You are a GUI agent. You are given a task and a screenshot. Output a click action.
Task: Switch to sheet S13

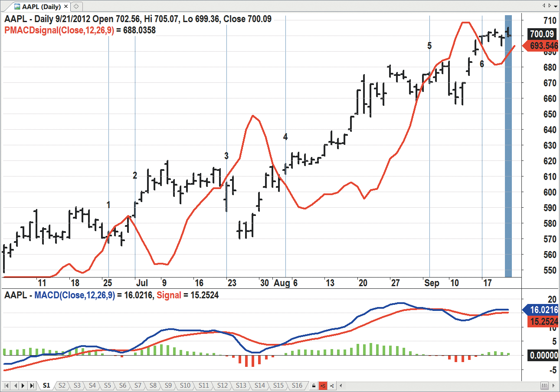[x=241, y=385]
